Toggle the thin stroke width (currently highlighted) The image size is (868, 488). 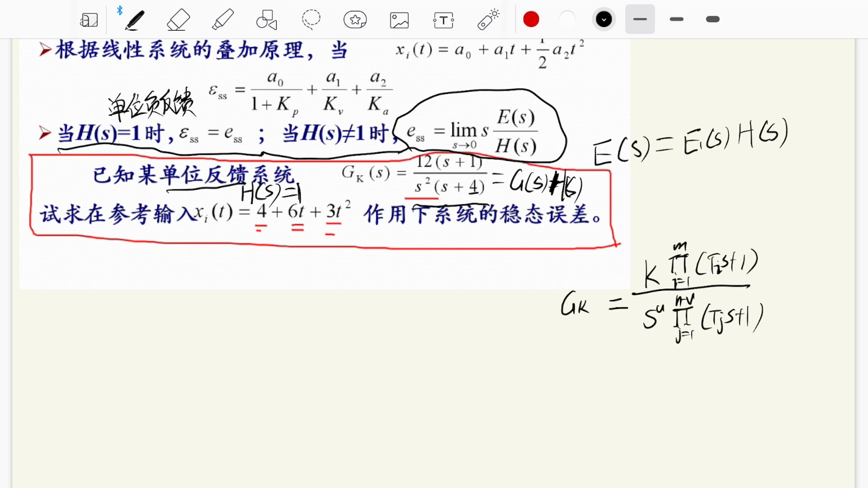click(x=640, y=19)
